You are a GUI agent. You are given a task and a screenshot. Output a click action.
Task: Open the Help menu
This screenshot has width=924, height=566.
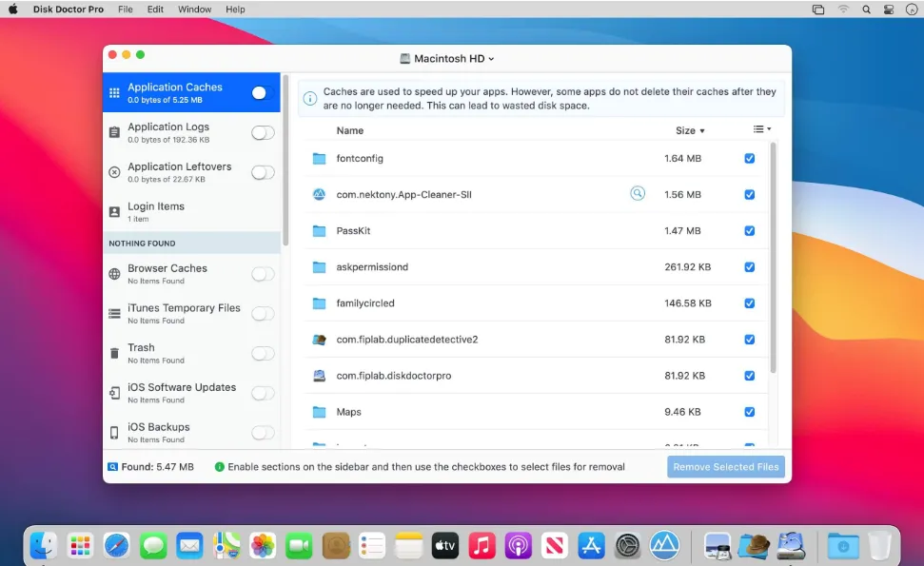click(235, 10)
